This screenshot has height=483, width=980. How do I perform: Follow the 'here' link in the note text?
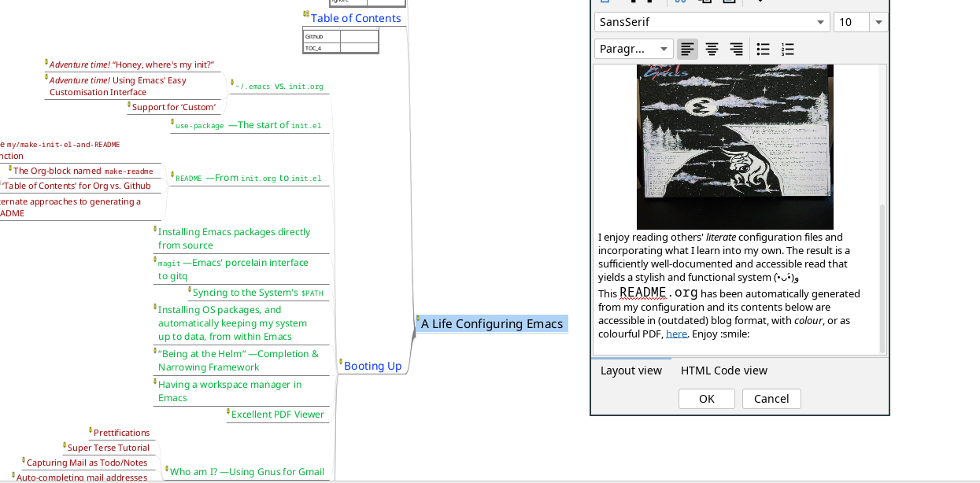click(x=676, y=334)
